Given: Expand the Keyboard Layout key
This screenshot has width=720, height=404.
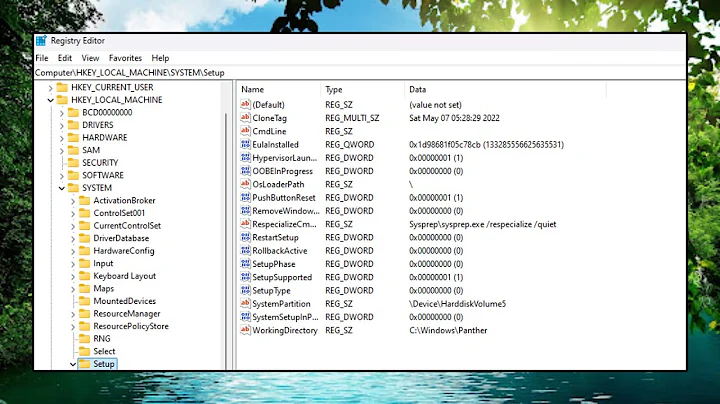Looking at the screenshot, I should click(x=73, y=276).
